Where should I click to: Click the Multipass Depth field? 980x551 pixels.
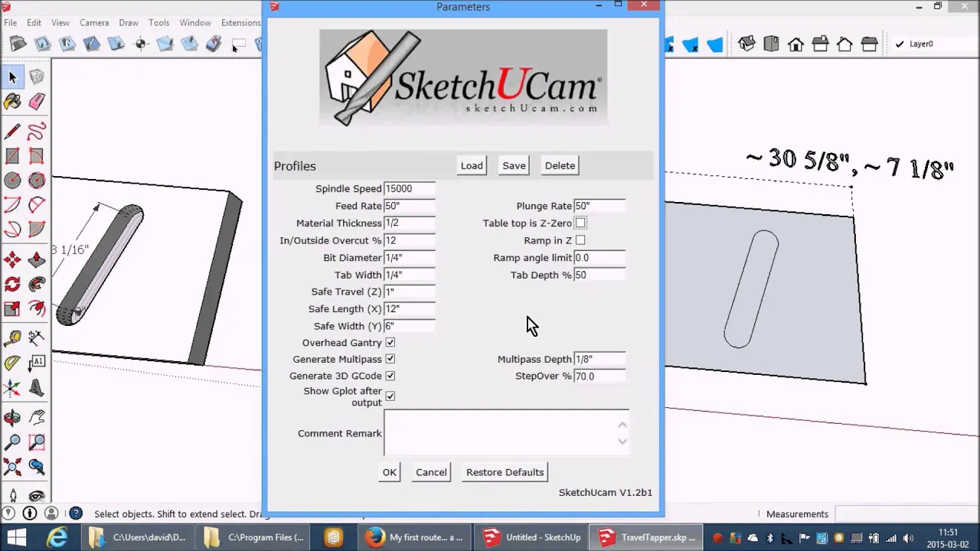coord(599,359)
